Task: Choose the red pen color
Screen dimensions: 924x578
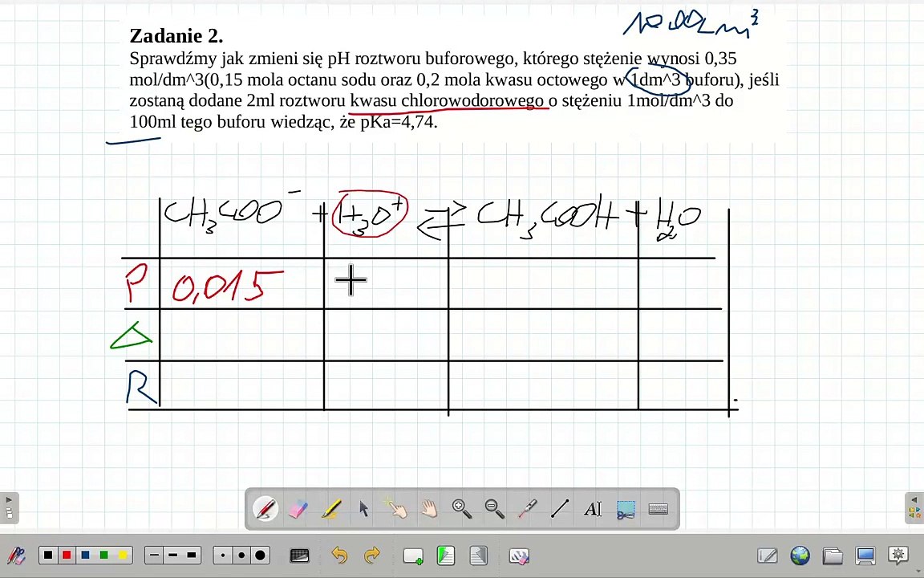Action: [x=67, y=555]
